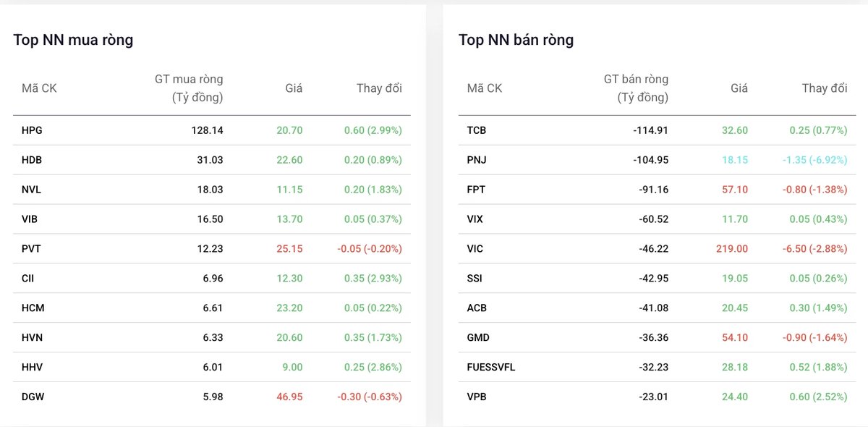Select the Top NN bán ròng title
The image size is (868, 427).
point(516,40)
